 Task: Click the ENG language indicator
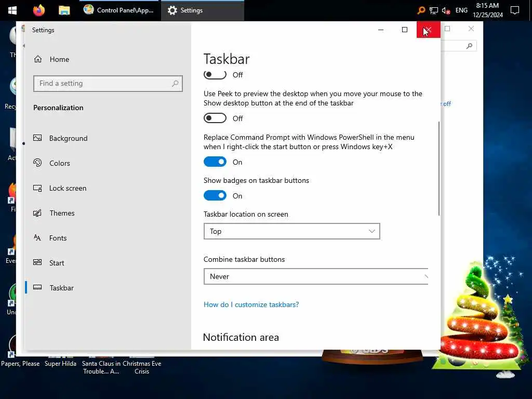[461, 10]
